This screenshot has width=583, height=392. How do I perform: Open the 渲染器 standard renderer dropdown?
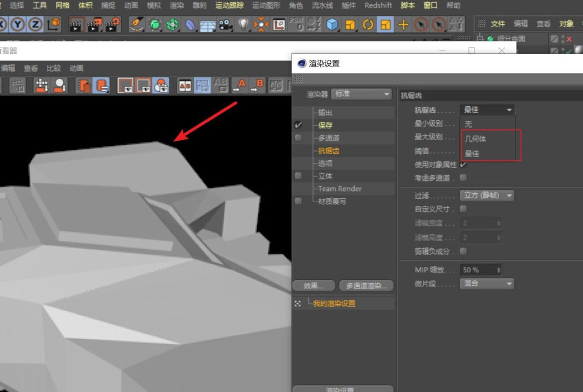click(361, 94)
